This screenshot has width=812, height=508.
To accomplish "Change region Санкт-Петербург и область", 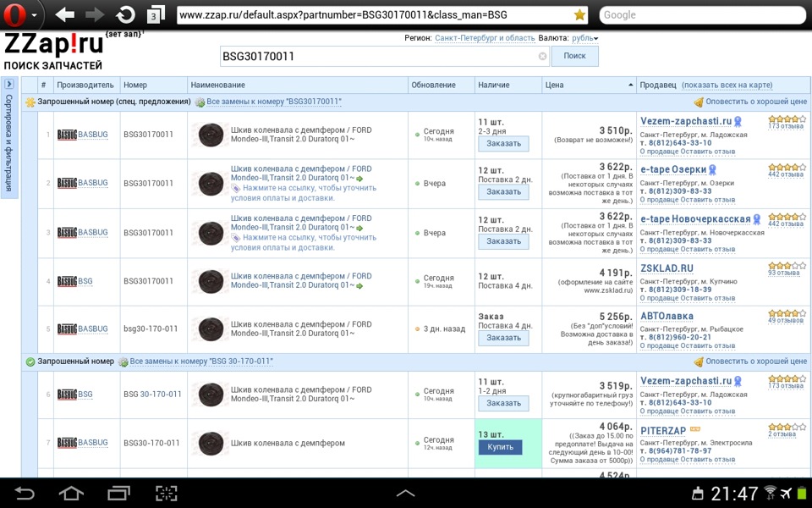I will [x=485, y=38].
